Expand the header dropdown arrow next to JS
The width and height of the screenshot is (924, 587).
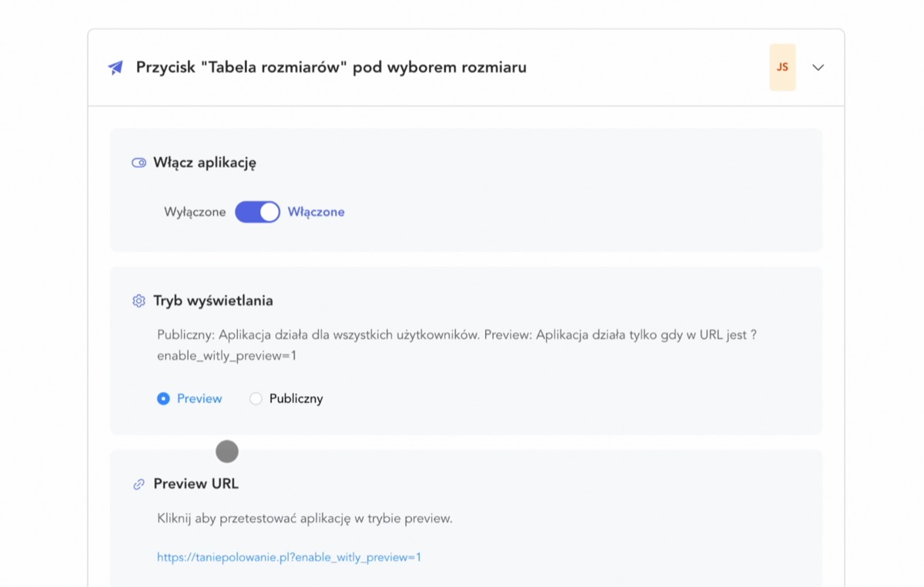(818, 68)
